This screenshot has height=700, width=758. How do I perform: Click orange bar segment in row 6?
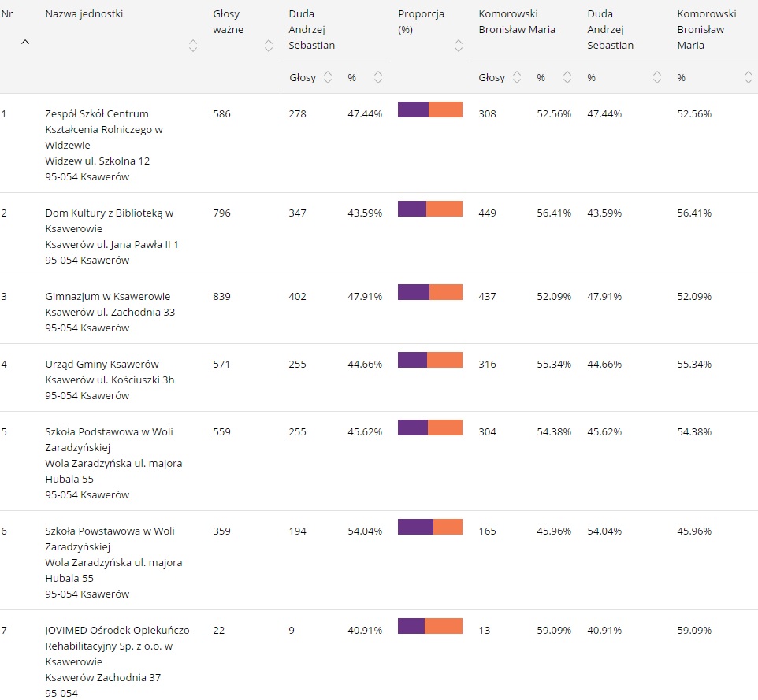[x=448, y=527]
